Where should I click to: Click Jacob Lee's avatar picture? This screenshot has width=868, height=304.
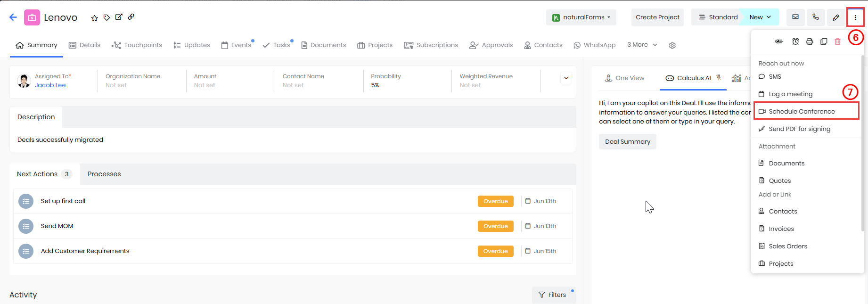pos(24,81)
